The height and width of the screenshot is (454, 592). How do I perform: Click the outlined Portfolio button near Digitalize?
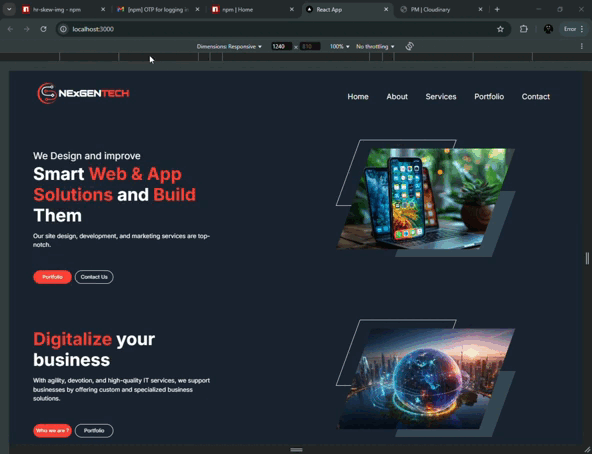click(x=94, y=431)
